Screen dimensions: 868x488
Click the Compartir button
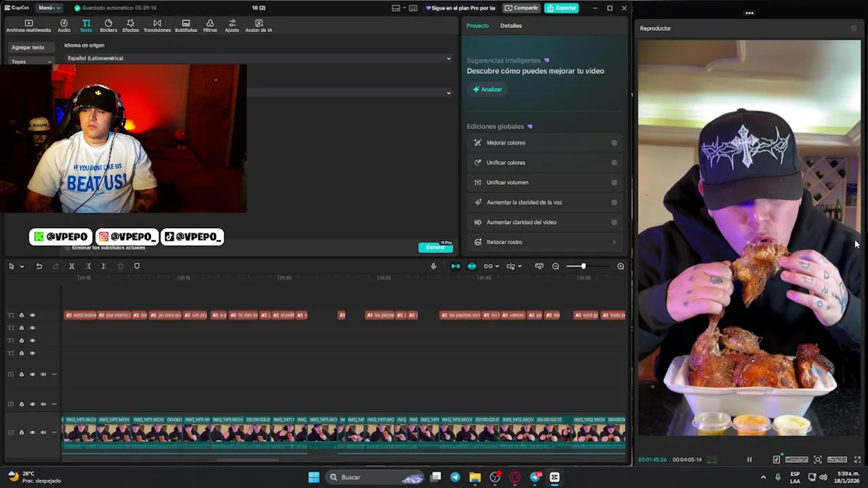[521, 8]
